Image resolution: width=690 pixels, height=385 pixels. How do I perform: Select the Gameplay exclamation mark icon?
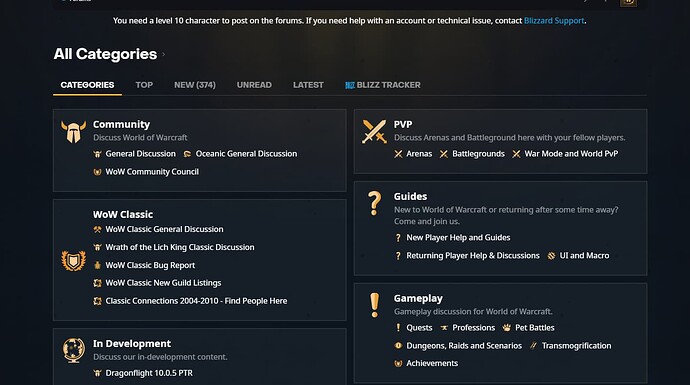pyautogui.click(x=374, y=305)
